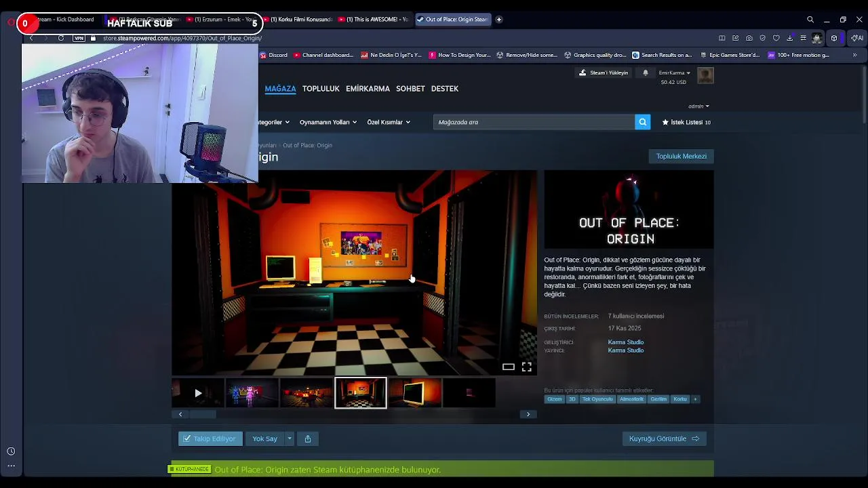The image size is (868, 488).
Task: Click the Steam'i Yükleyin install button
Action: (604, 73)
